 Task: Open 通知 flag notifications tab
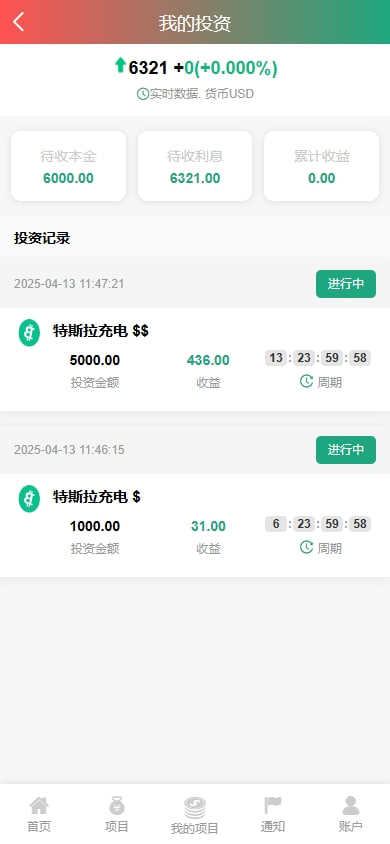[x=273, y=815]
